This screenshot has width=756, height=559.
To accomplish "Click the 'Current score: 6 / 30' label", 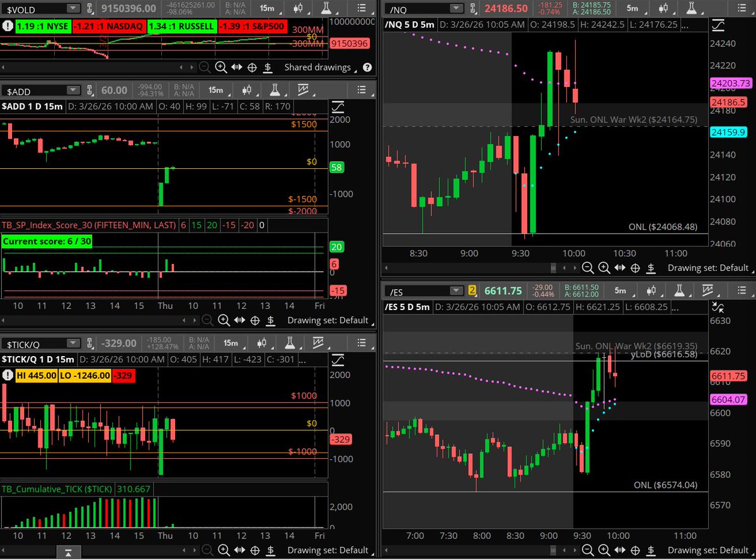I will pos(46,241).
